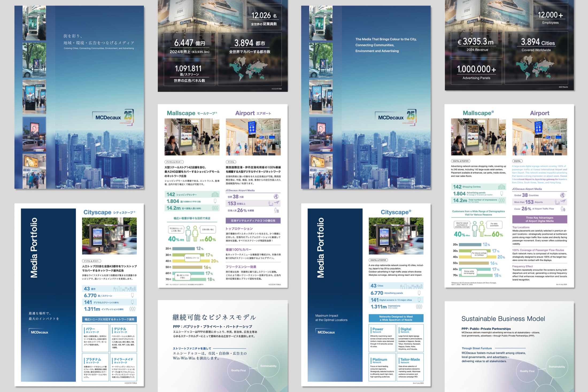Click the PPP: Public-Private Partnerships subheading

[x=486, y=329]
